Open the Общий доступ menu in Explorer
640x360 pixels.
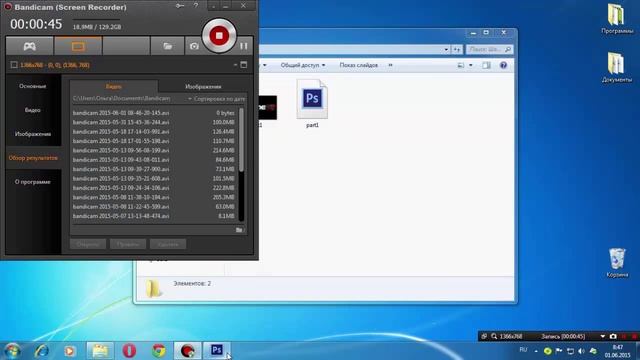pyautogui.click(x=303, y=65)
